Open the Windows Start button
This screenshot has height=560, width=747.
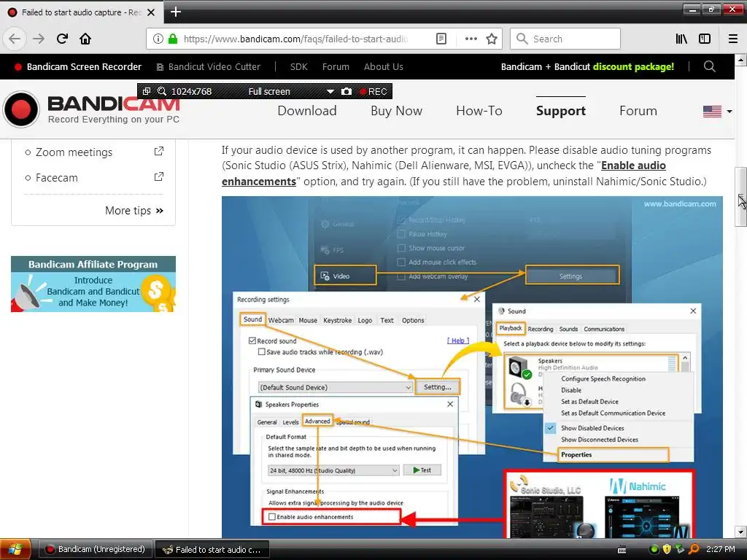(x=15, y=549)
